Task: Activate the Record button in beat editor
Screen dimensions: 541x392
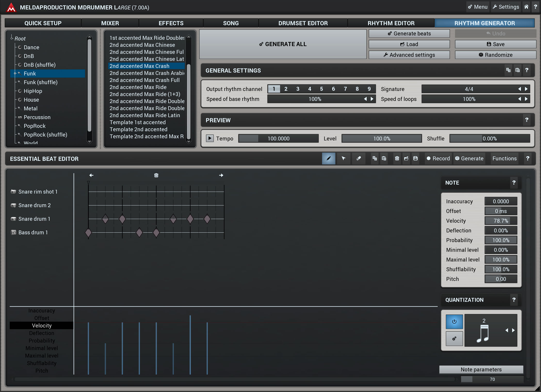Action: (438, 158)
